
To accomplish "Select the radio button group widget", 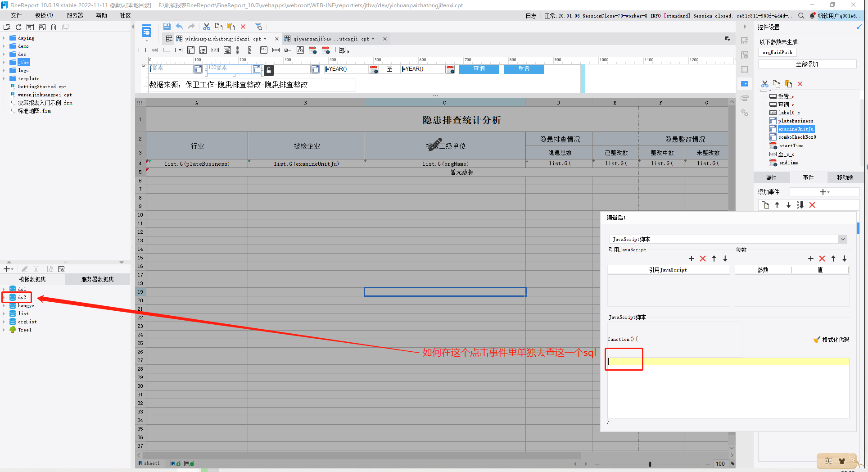I will [240, 50].
